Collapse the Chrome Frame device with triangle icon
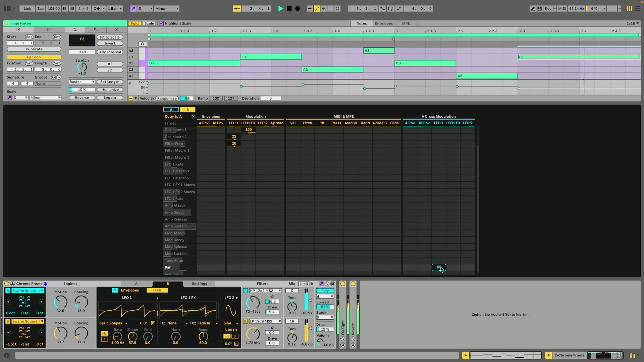 [12, 284]
